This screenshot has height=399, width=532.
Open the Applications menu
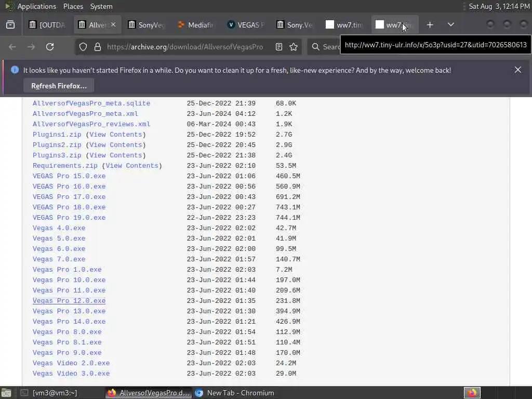pos(37,6)
